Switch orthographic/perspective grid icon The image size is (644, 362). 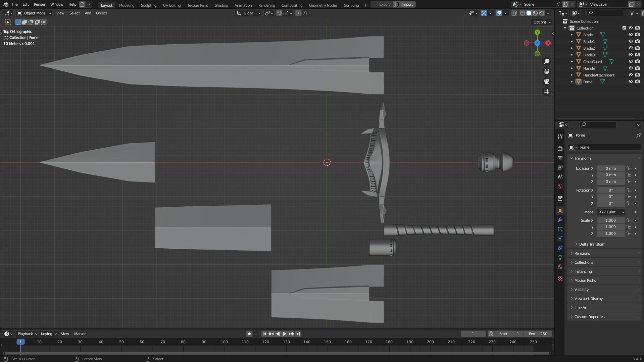(x=547, y=92)
